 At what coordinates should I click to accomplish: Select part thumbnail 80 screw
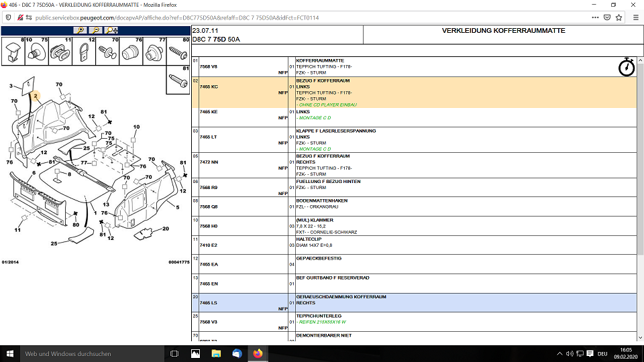[x=178, y=52]
